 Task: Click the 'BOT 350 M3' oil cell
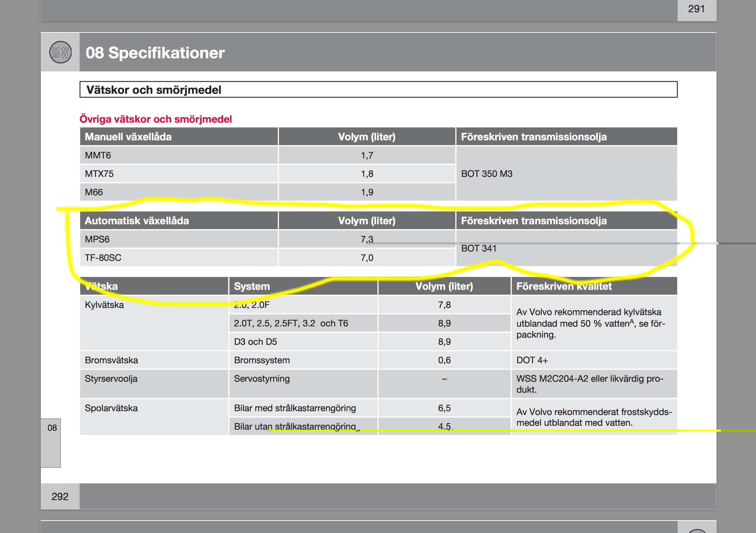487,174
